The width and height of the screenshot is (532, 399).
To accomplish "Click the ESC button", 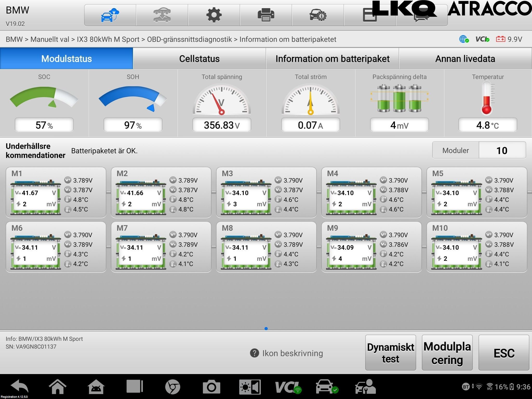I will coord(504,353).
